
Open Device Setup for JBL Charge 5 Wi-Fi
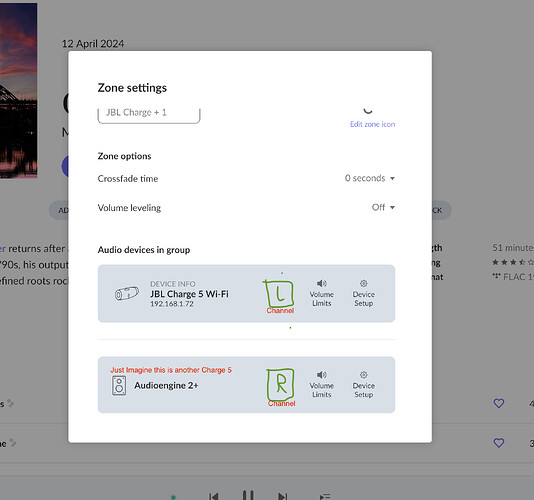363,293
